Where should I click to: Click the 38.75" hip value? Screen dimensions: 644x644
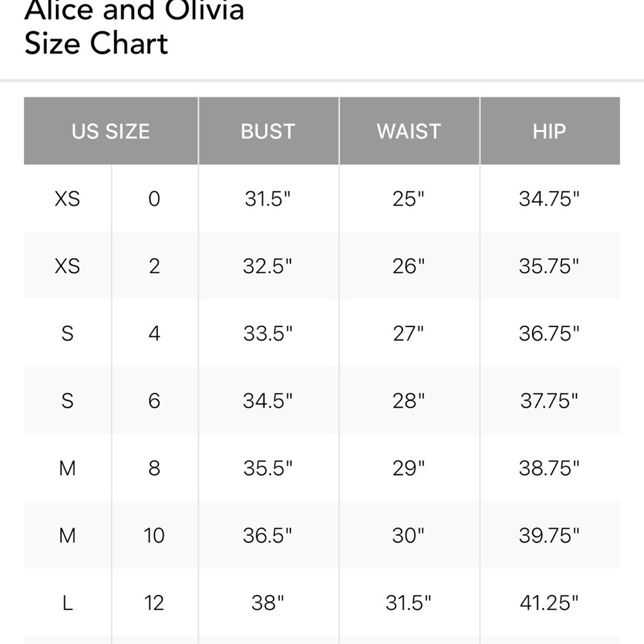[x=549, y=468]
